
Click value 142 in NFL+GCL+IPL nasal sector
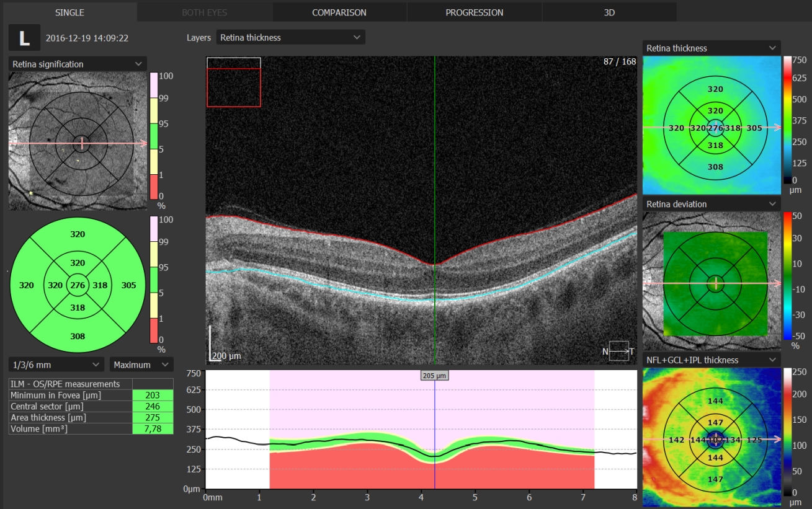coord(677,440)
